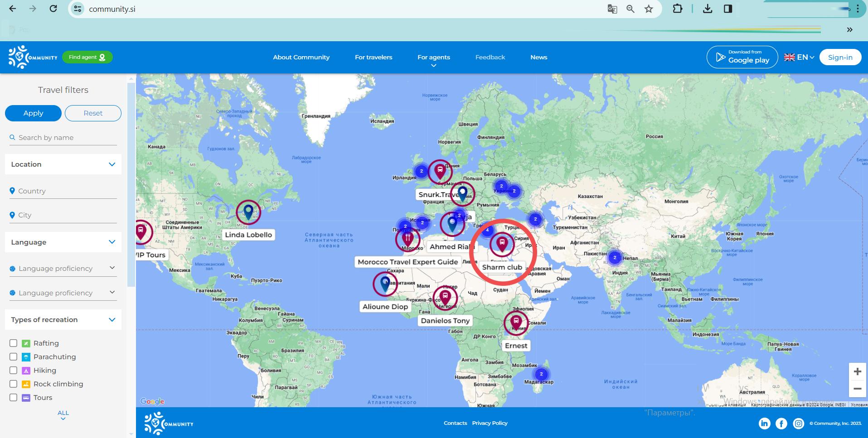Screen dimensions: 868x438
Task: Reset the travel filters
Action: pyautogui.click(x=93, y=113)
